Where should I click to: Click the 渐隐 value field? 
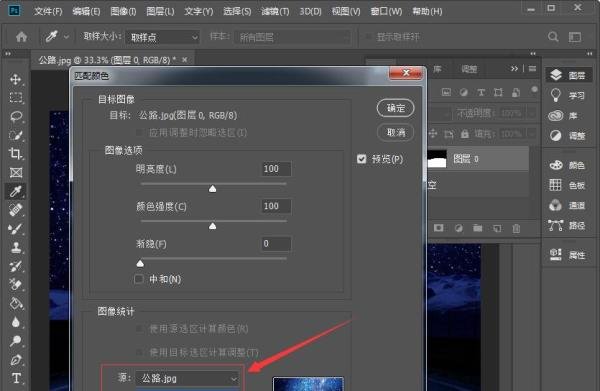coord(276,244)
